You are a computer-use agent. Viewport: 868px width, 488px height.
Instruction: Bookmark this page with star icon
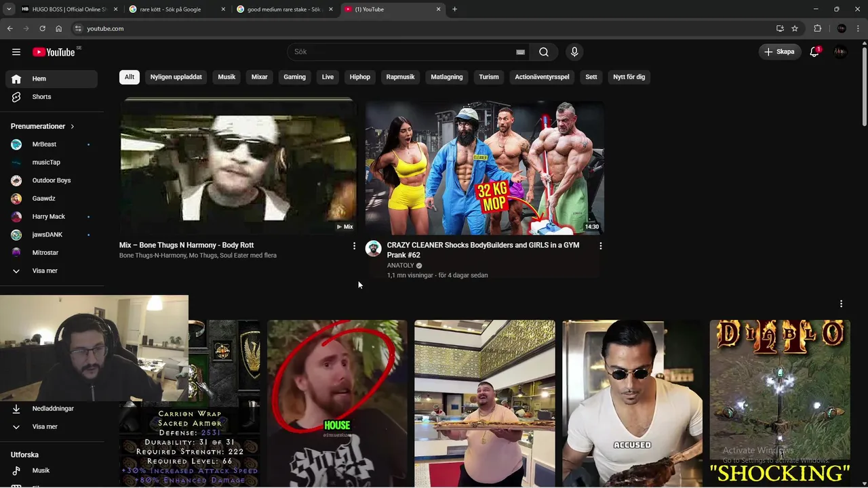tap(795, 28)
